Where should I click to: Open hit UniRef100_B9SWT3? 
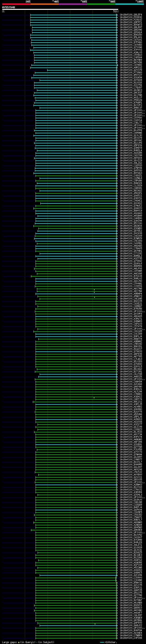click(x=131, y=25)
